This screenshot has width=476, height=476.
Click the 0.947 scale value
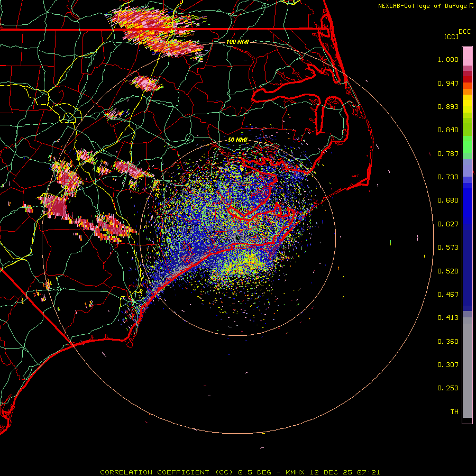(448, 84)
